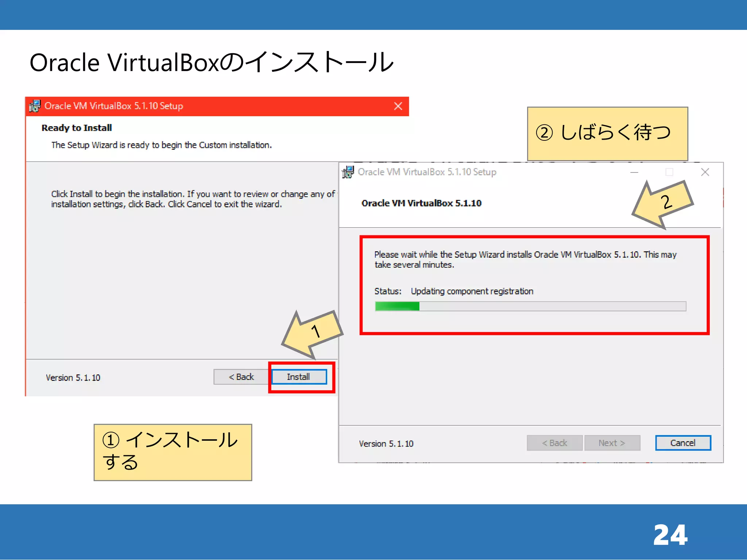Click "Version 5.1.10" in the Ready to Install dialog

[73, 378]
